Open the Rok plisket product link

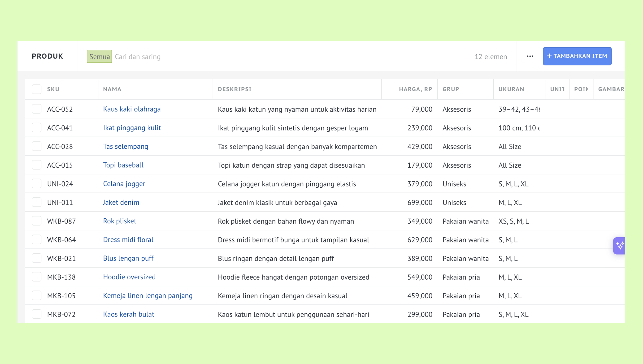[x=120, y=221]
